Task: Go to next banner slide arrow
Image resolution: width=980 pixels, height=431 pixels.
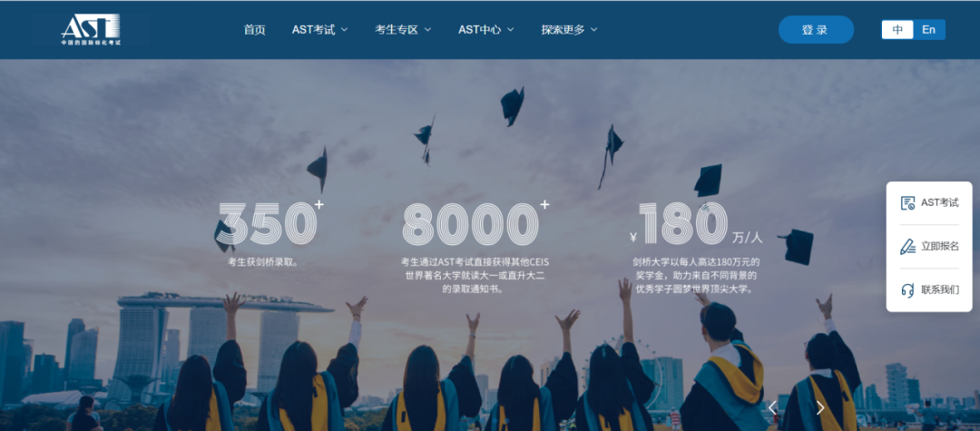Action: (x=820, y=408)
